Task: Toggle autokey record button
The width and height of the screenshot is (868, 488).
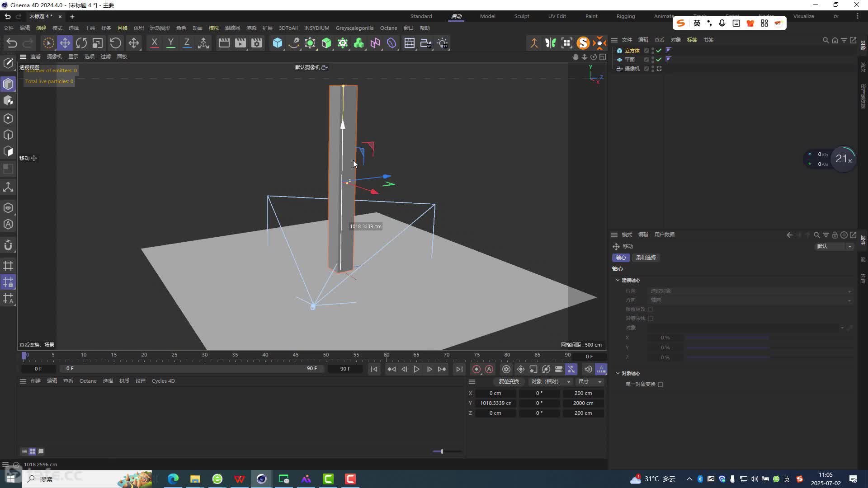Action: click(489, 369)
